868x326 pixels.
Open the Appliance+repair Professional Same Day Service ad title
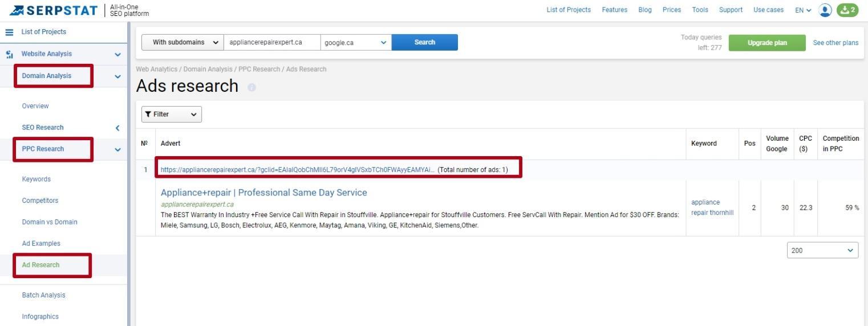coord(263,193)
